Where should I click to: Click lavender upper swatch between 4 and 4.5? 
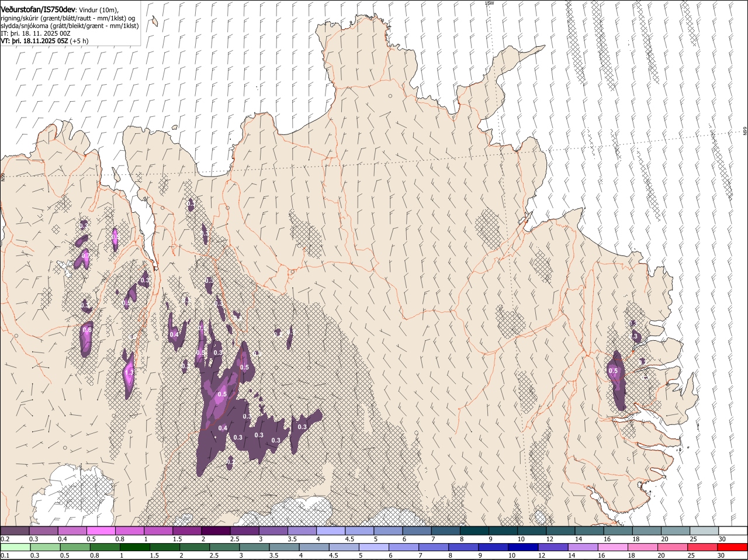pos(331,530)
